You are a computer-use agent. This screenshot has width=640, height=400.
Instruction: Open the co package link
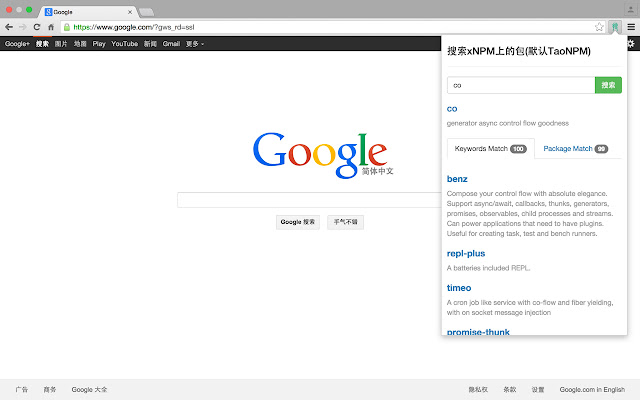[x=452, y=109]
